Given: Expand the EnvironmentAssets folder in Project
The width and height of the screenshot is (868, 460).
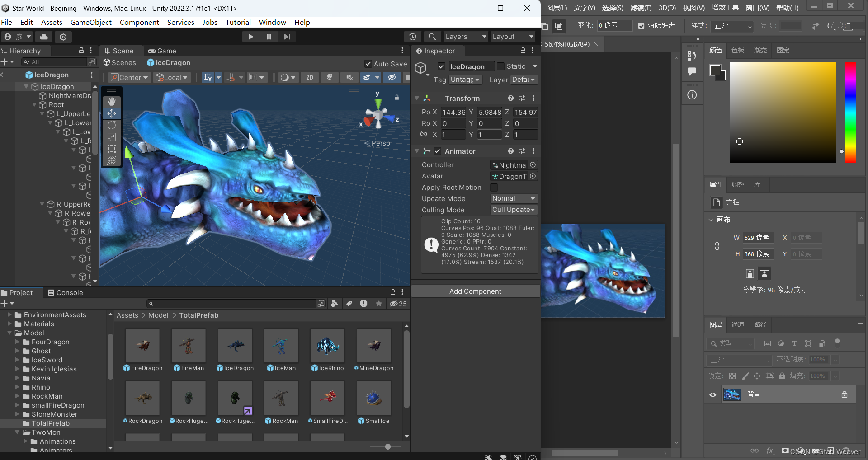Looking at the screenshot, I should coord(9,314).
